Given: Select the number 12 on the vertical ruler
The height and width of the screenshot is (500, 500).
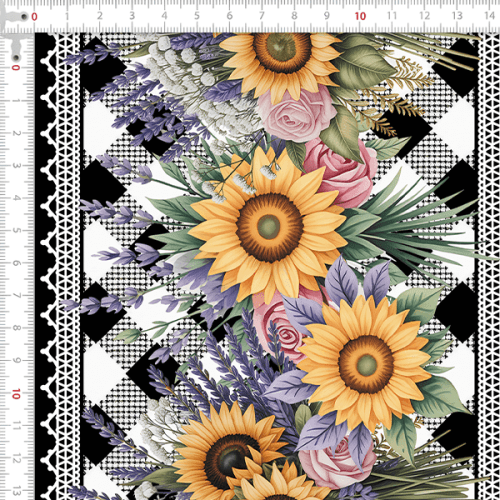Looking at the screenshot, I should click(16, 459).
